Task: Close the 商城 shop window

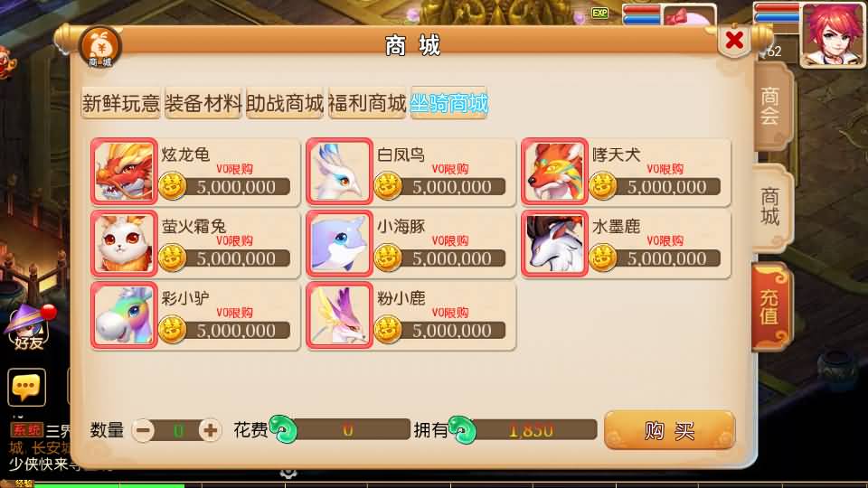Action: [734, 40]
